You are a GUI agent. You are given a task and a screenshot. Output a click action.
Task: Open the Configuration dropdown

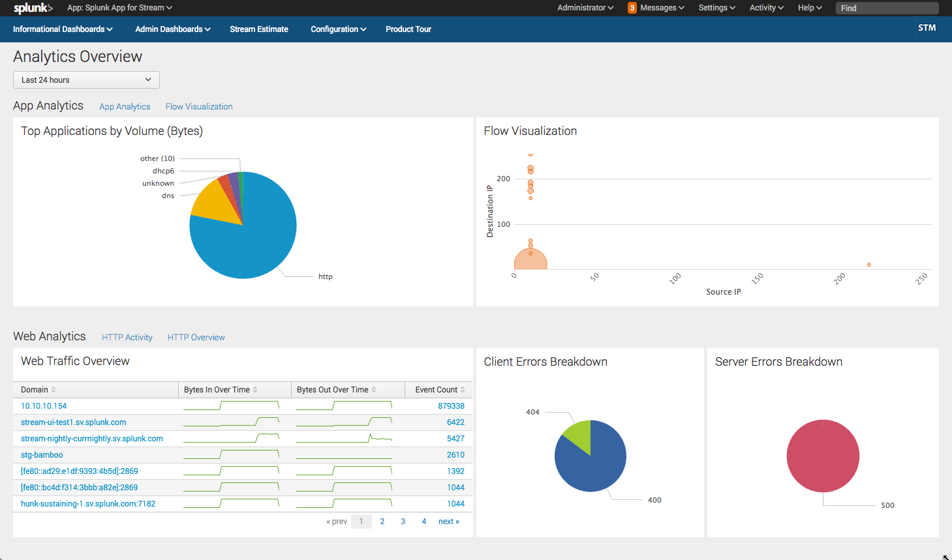coord(338,29)
